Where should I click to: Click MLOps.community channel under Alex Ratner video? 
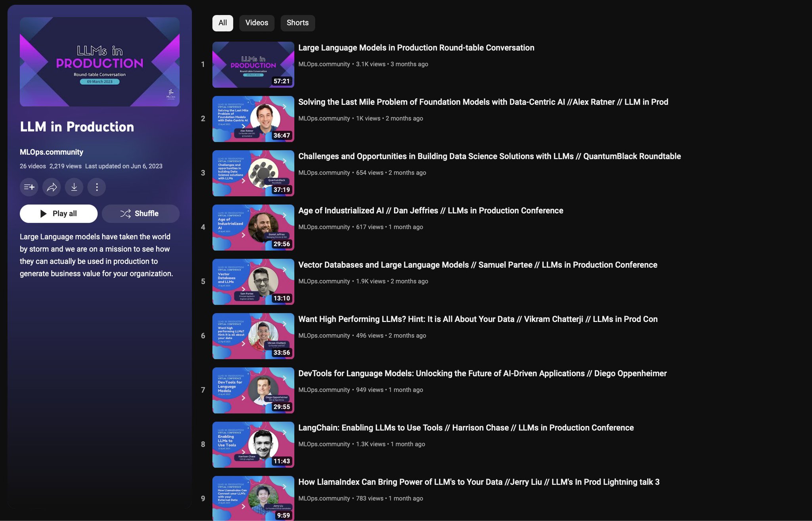[324, 119]
